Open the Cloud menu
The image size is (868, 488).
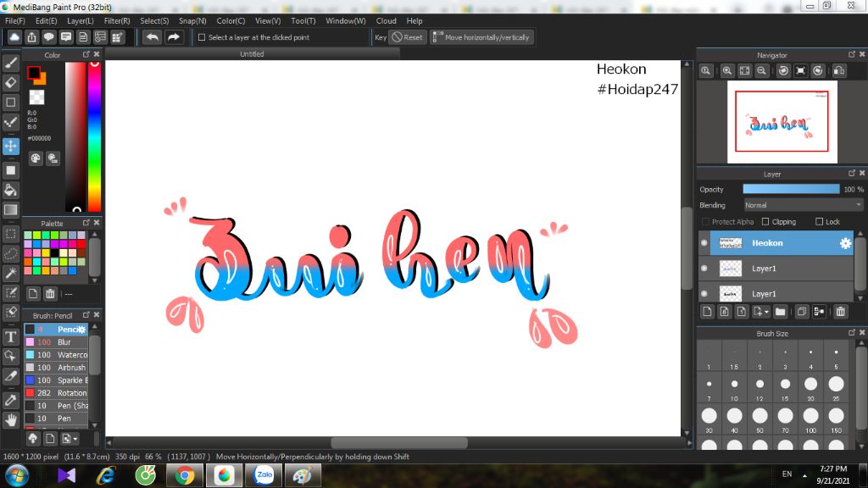coord(386,20)
